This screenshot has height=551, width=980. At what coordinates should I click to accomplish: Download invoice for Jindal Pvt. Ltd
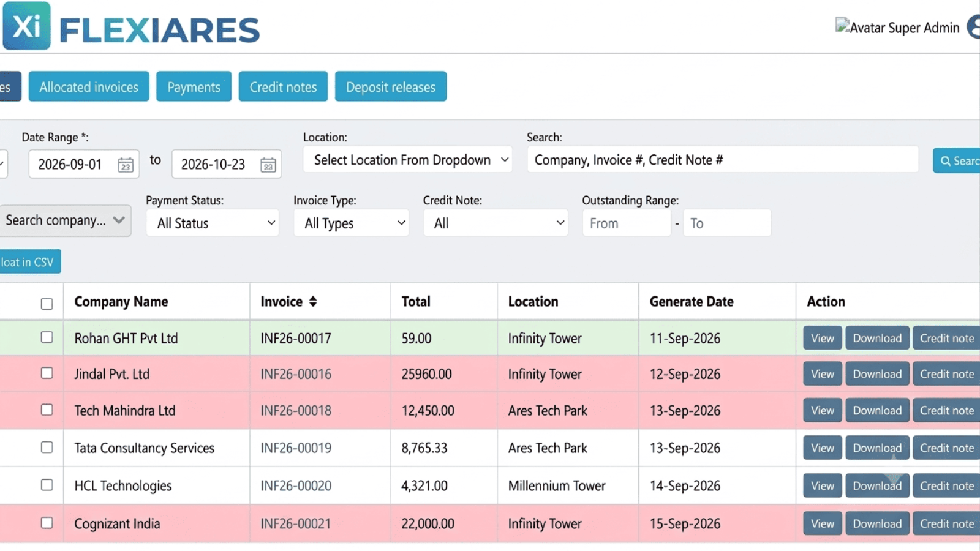877,374
